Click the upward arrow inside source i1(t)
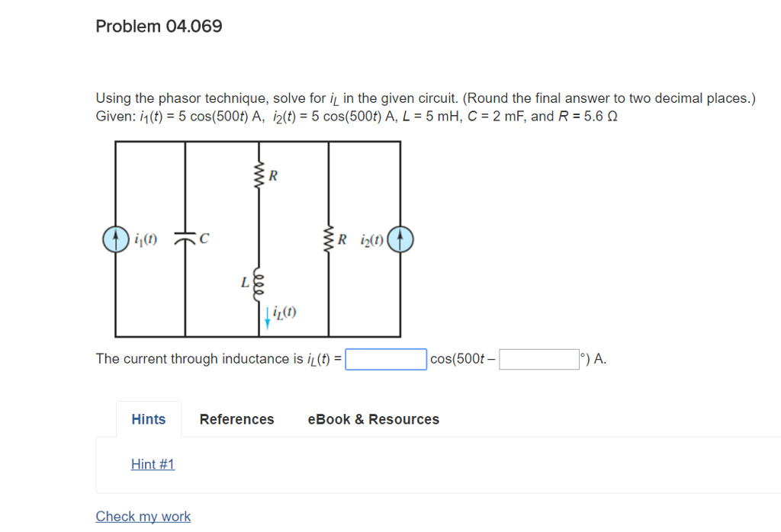The height and width of the screenshot is (532, 781). click(x=116, y=239)
